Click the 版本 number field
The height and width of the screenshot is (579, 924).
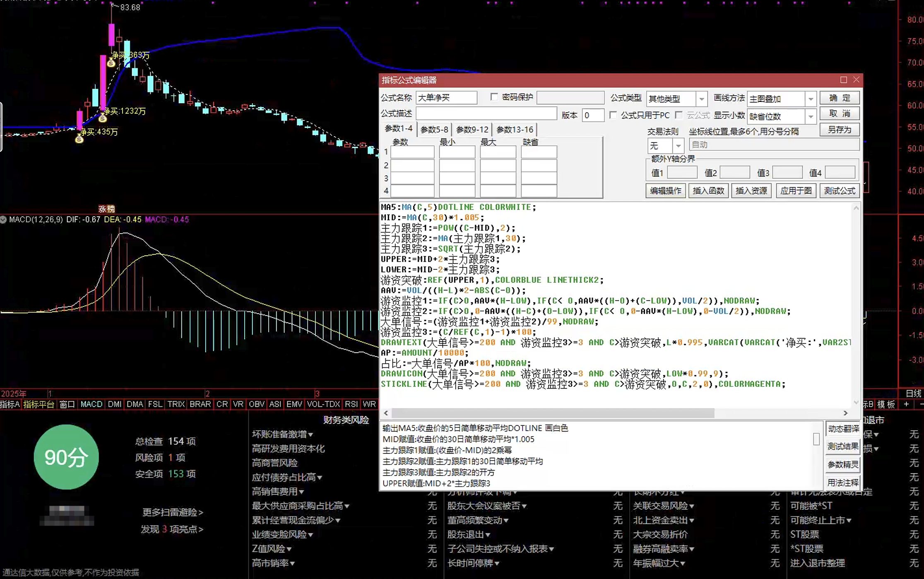(x=593, y=115)
